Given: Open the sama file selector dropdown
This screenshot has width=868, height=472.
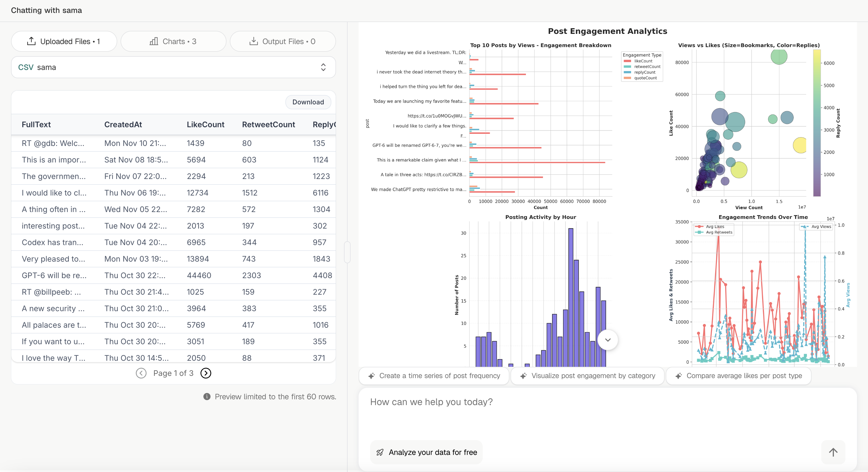Looking at the screenshot, I should coord(323,67).
